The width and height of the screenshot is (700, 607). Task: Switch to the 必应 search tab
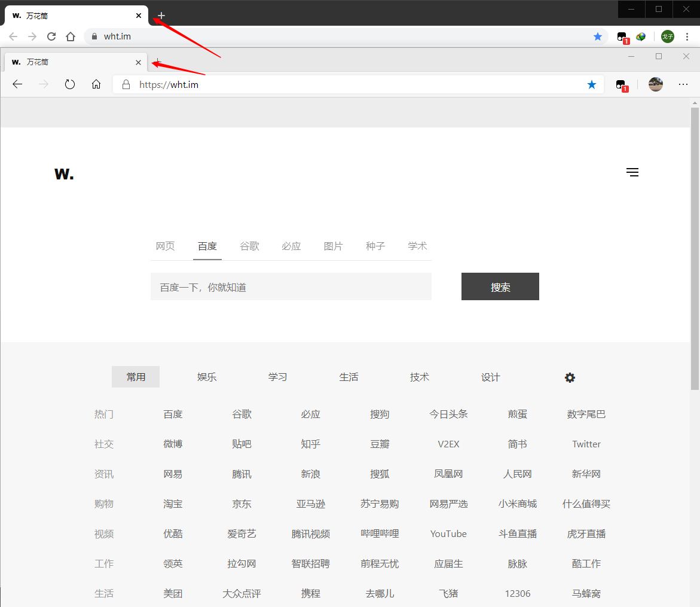(291, 246)
